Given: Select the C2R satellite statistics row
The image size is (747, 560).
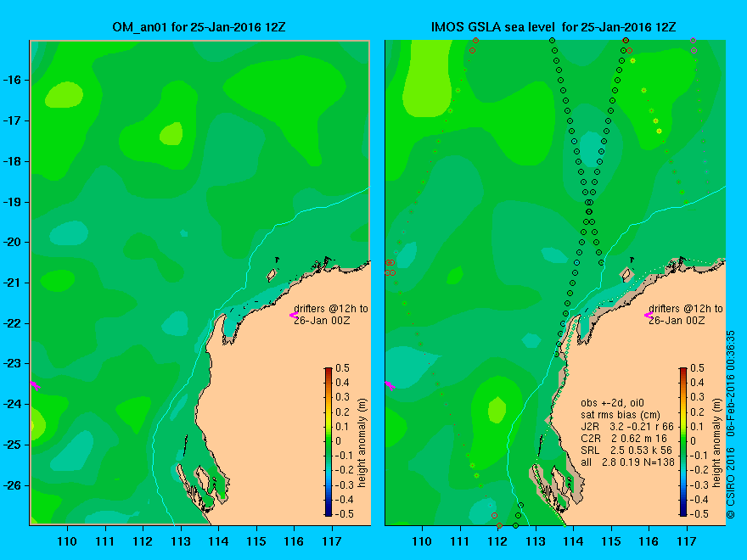Looking at the screenshot, I should (624, 439).
